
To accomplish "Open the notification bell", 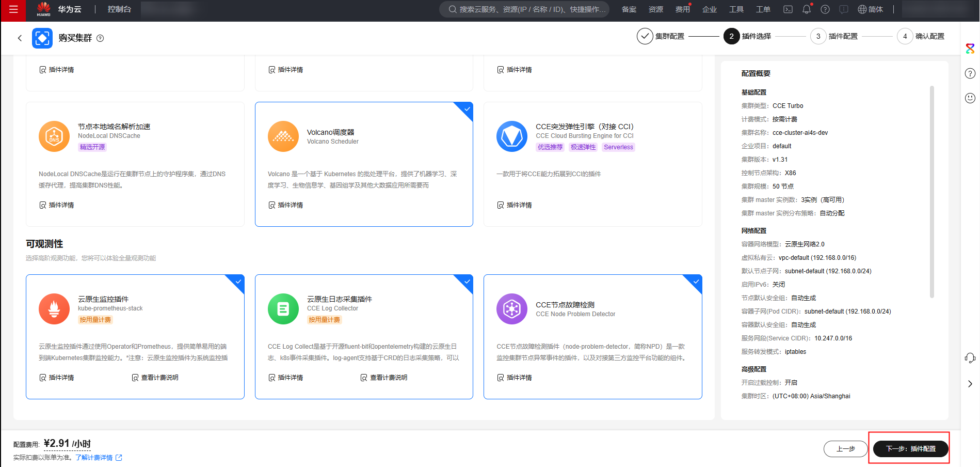I will [x=807, y=9].
